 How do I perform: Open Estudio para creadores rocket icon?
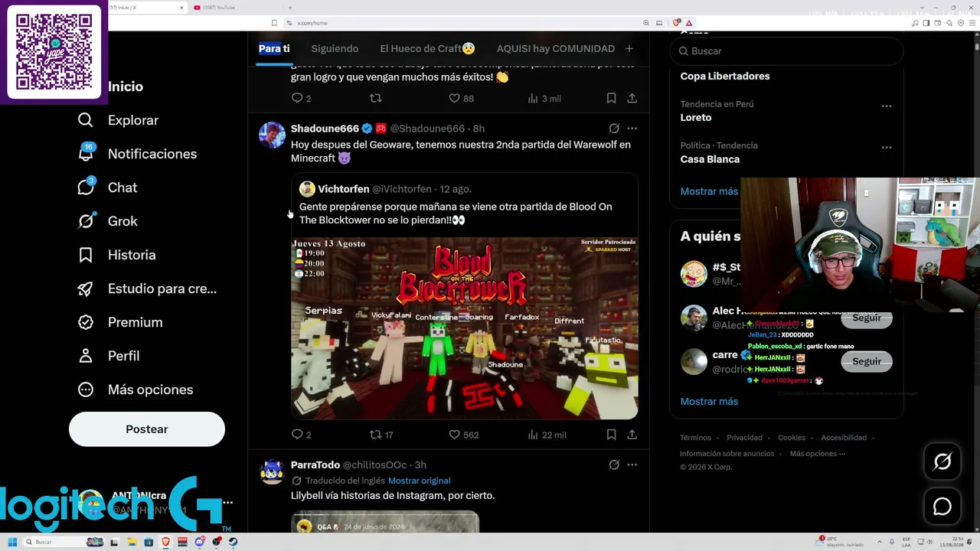tap(86, 289)
